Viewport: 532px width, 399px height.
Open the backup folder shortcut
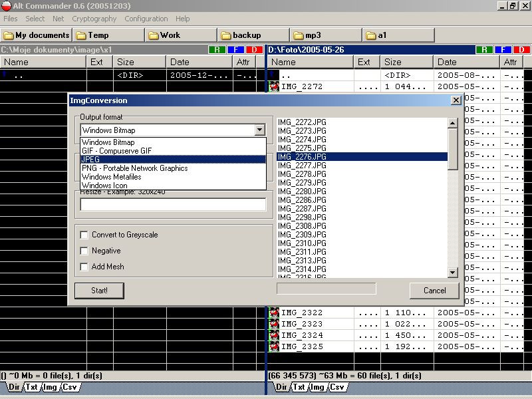coord(254,35)
